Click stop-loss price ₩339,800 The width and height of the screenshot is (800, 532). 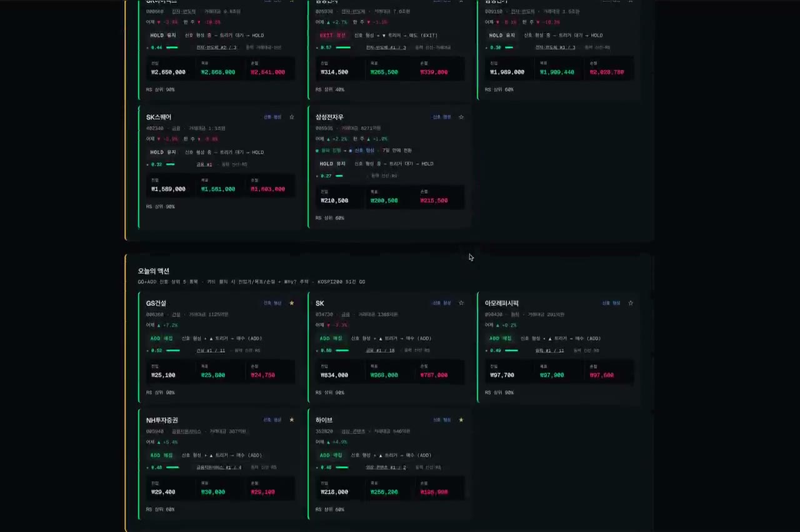[434, 72]
